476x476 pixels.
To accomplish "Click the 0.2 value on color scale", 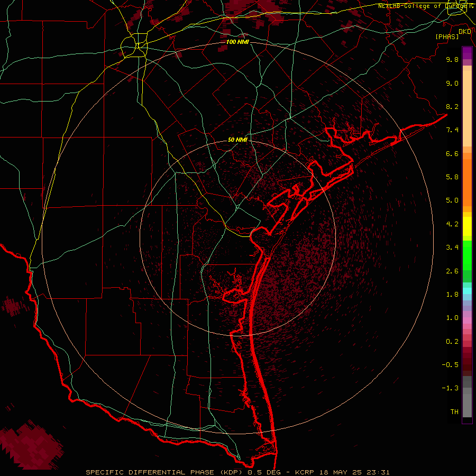I will tap(452, 342).
